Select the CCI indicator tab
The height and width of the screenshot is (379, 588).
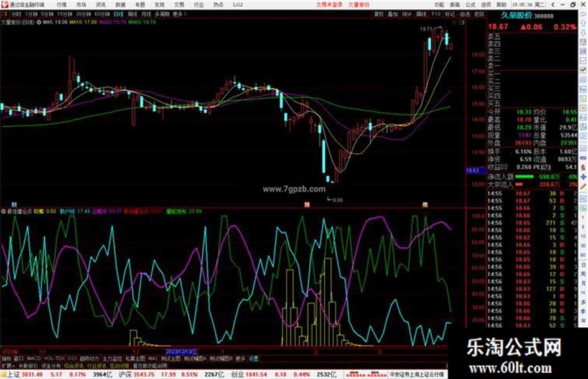72,358
